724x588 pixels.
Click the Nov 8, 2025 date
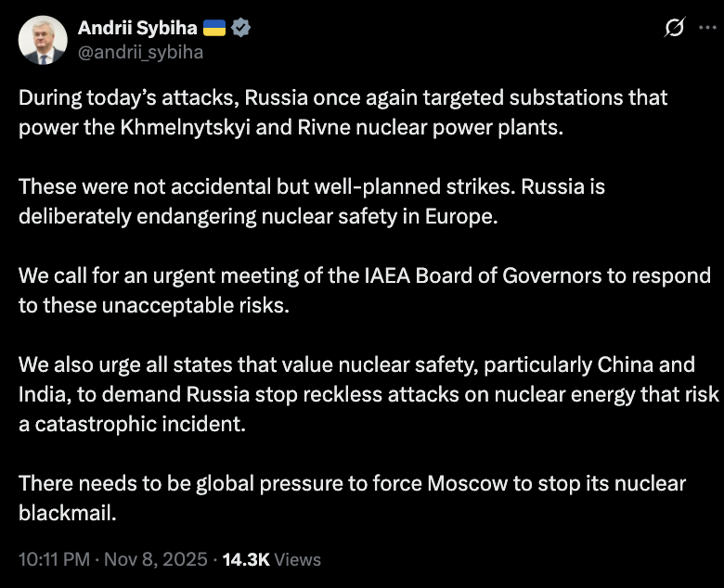pyautogui.click(x=154, y=559)
